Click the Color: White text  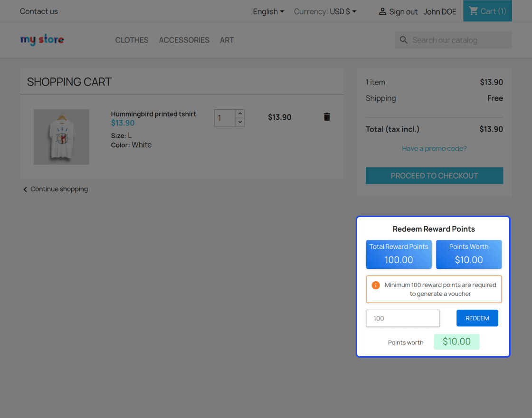131,145
